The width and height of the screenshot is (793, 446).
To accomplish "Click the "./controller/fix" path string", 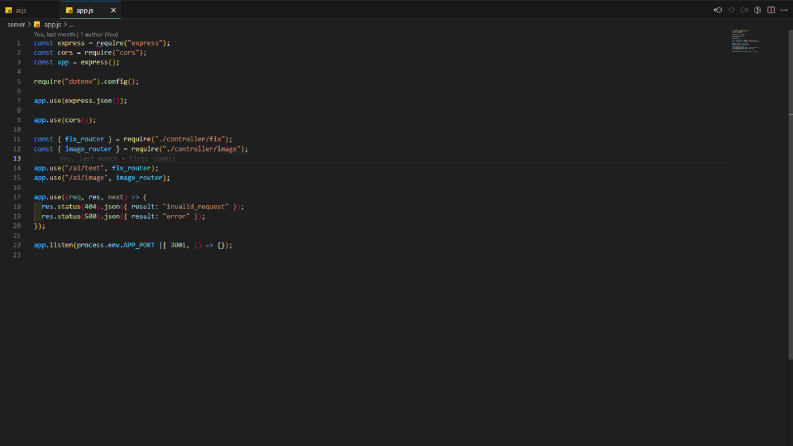I will pos(192,139).
